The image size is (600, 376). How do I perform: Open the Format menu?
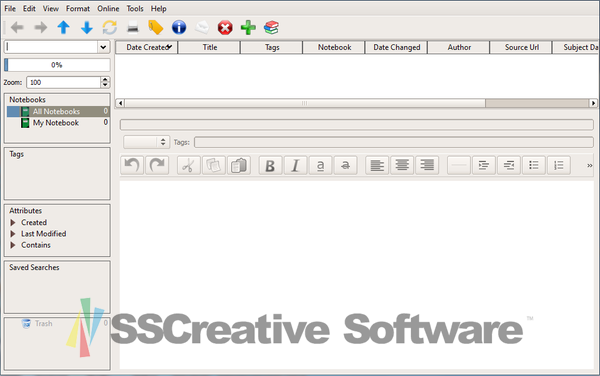78,8
